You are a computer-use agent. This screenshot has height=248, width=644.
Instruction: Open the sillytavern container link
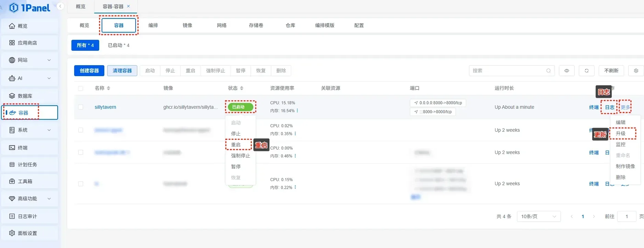point(105,107)
